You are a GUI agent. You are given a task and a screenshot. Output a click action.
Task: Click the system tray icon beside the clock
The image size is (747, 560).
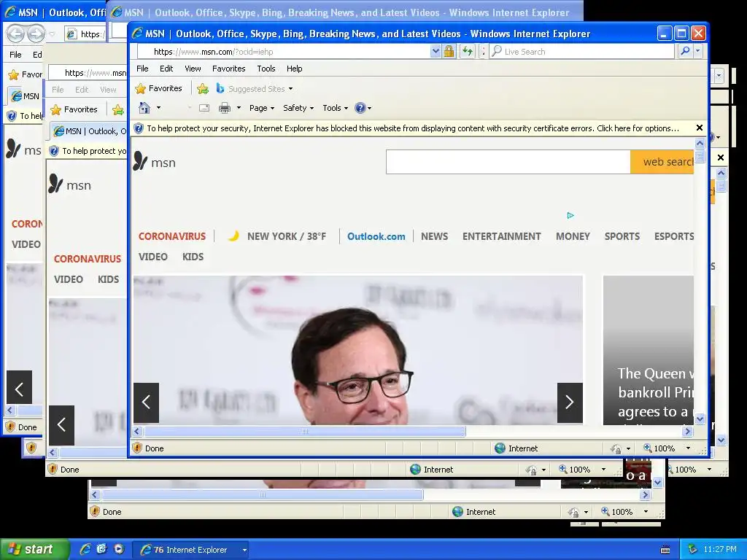click(x=693, y=550)
